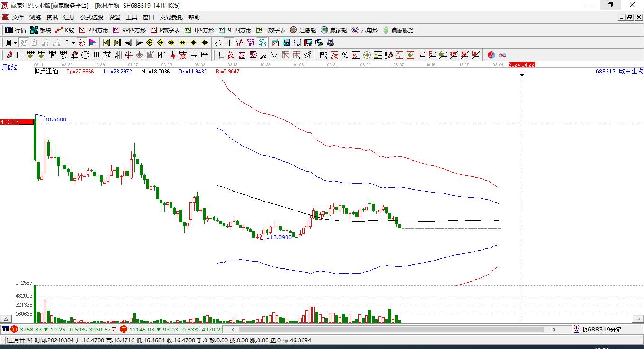644x349 pixels.
Task: Select the percent sign % tool
Action: pos(345,55)
